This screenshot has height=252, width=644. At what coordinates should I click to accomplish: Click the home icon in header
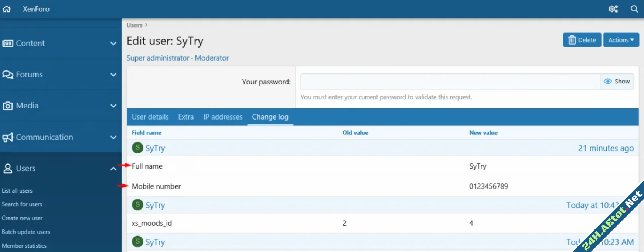(x=7, y=9)
